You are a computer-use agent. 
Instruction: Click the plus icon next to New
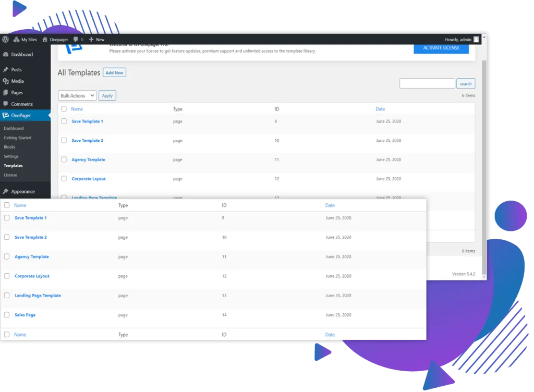[x=91, y=40]
